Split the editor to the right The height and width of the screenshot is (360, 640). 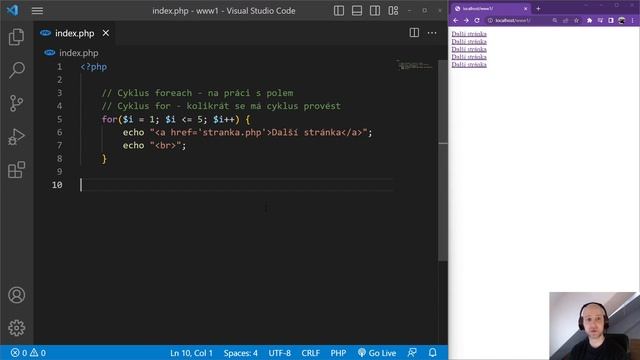(x=414, y=33)
